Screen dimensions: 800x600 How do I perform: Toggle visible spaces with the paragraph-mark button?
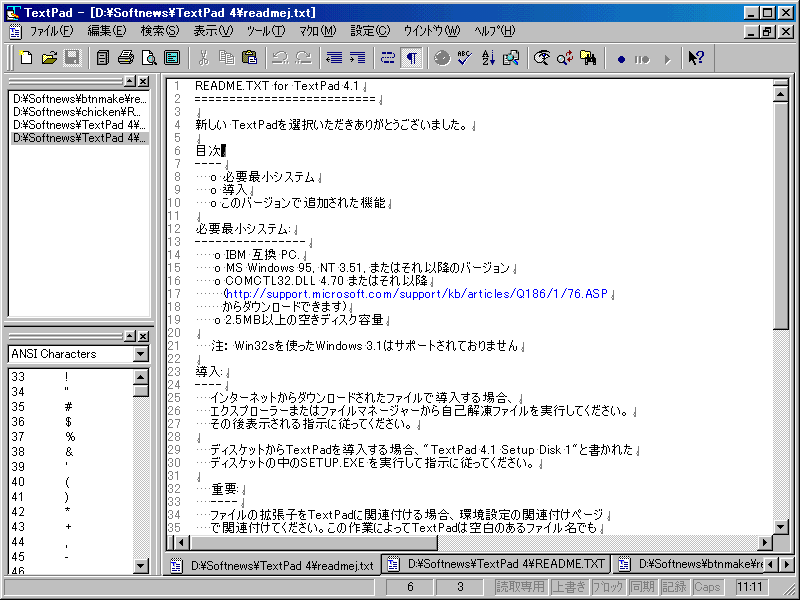(x=411, y=58)
